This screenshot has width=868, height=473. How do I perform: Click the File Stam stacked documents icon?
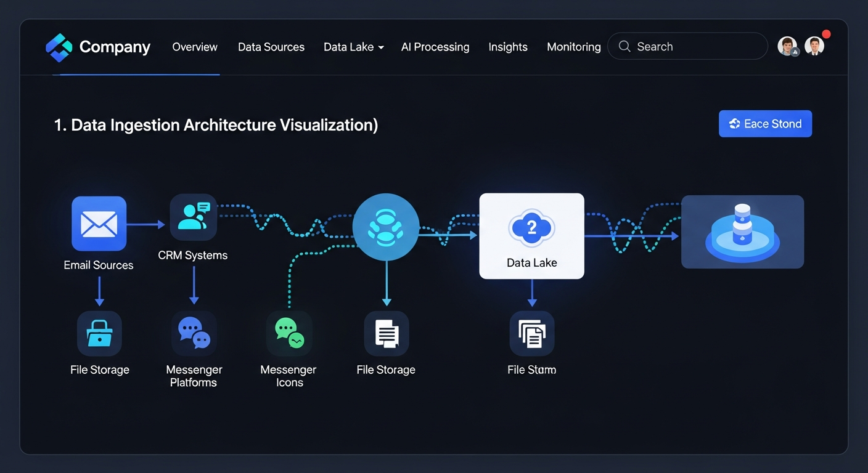click(531, 333)
